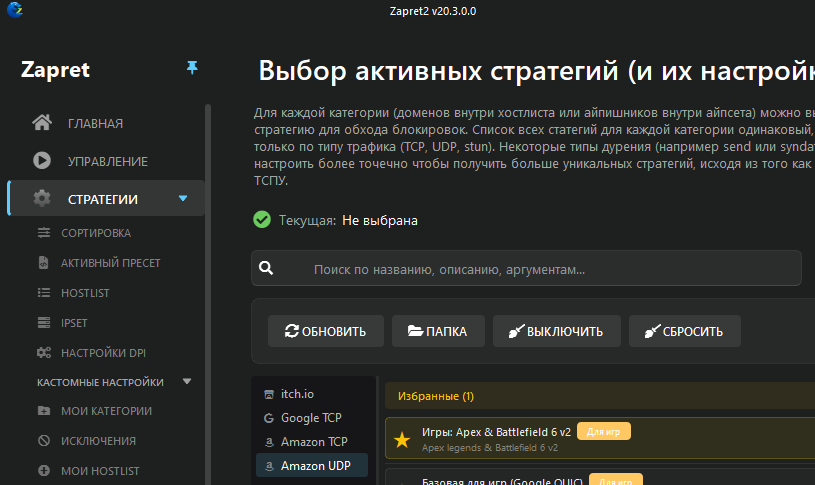Click the 'Не выбрана' current strategy text
The width and height of the screenshot is (815, 485).
click(379, 220)
